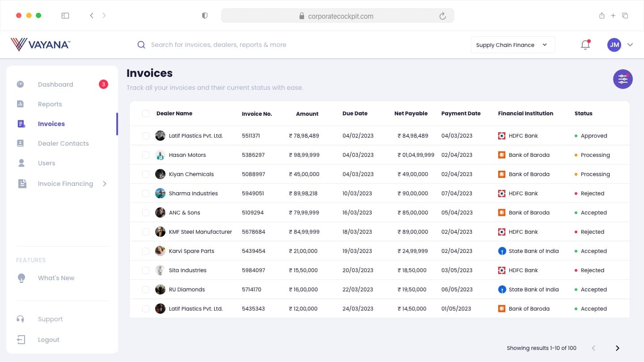Check the Hasan Motors row checkbox
The image size is (644, 362).
tap(146, 155)
